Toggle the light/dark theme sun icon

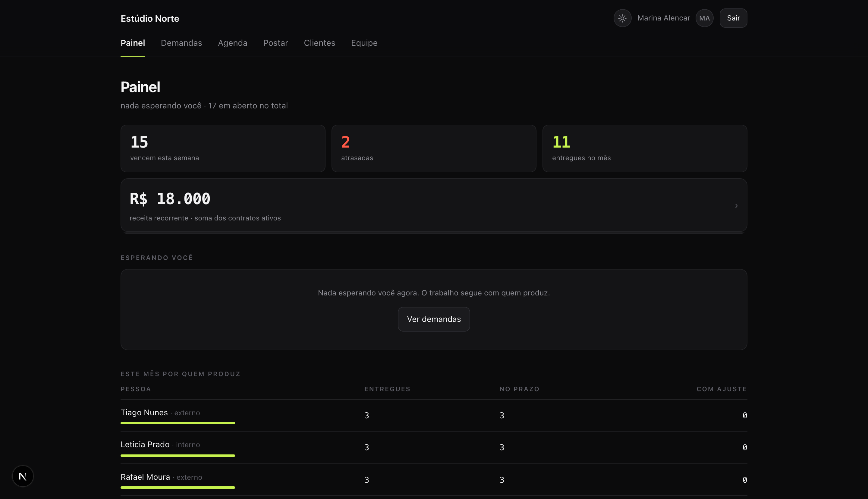[x=622, y=18]
